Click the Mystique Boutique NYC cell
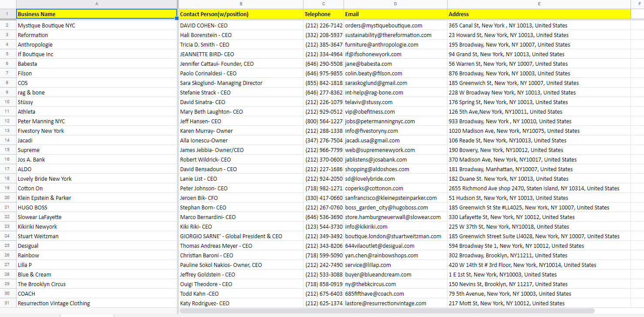 97,25
